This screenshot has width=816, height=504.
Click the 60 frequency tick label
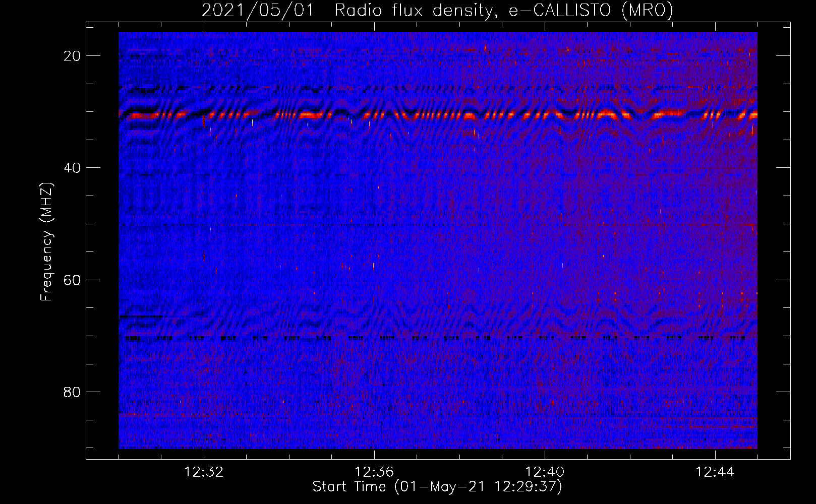[x=73, y=280]
